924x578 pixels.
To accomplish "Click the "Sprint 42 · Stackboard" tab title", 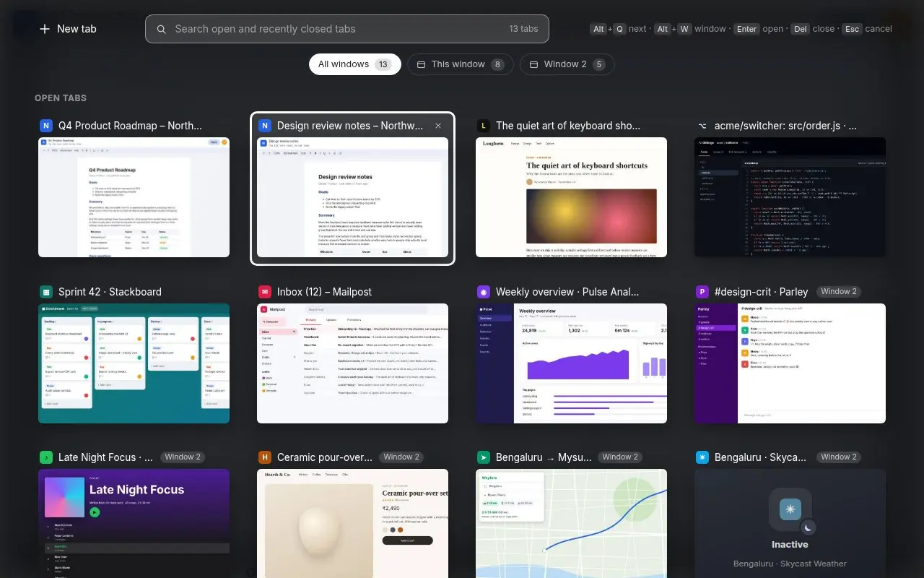I will coord(110,292).
